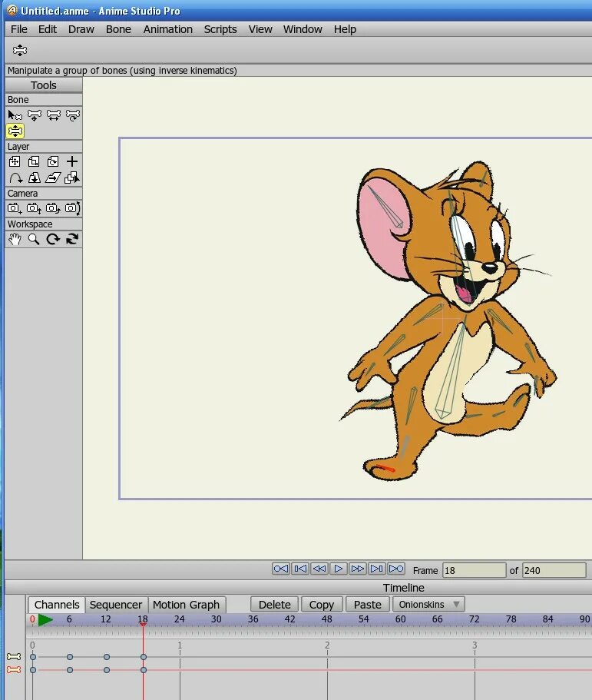The width and height of the screenshot is (592, 700).
Task: Pick the Rotate Bone tool
Action: [72, 115]
